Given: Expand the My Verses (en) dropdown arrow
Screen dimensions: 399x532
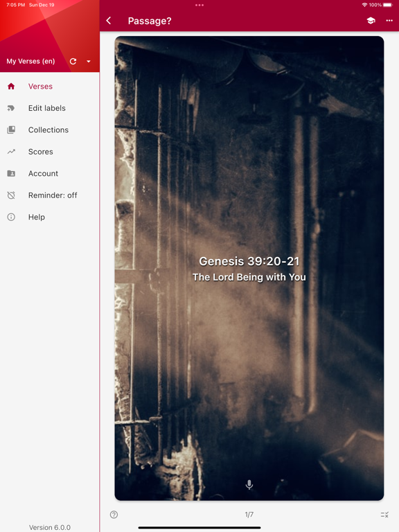Looking at the screenshot, I should (89, 62).
